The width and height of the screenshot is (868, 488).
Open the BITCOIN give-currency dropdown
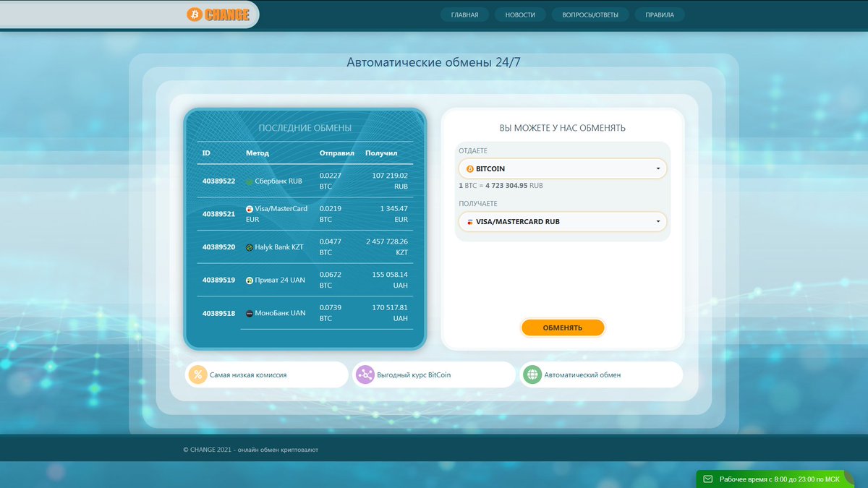coord(563,168)
